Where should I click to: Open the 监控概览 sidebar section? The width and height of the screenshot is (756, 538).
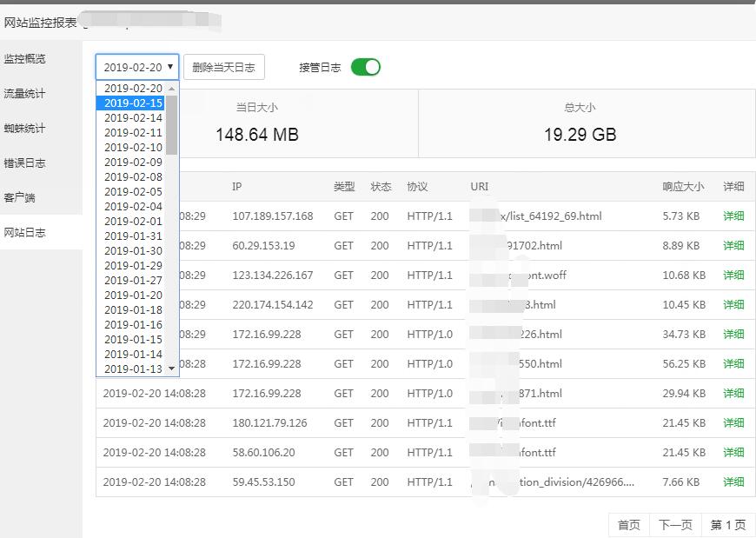[25, 59]
